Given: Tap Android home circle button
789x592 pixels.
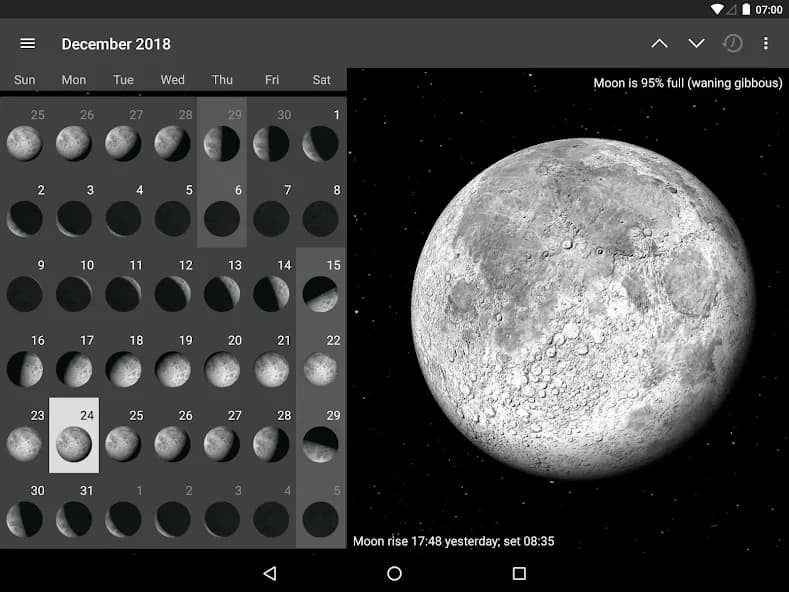Looking at the screenshot, I should (x=394, y=573).
